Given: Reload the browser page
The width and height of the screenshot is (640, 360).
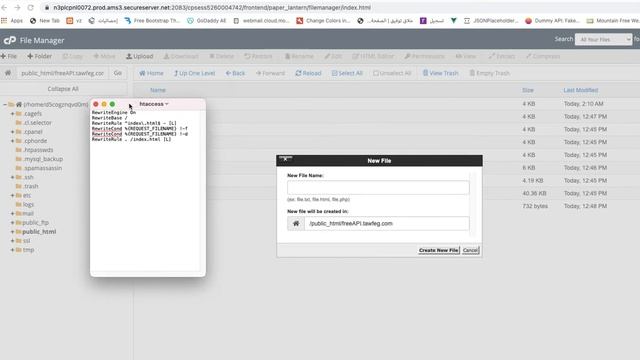Looking at the screenshot, I should coord(31,7).
